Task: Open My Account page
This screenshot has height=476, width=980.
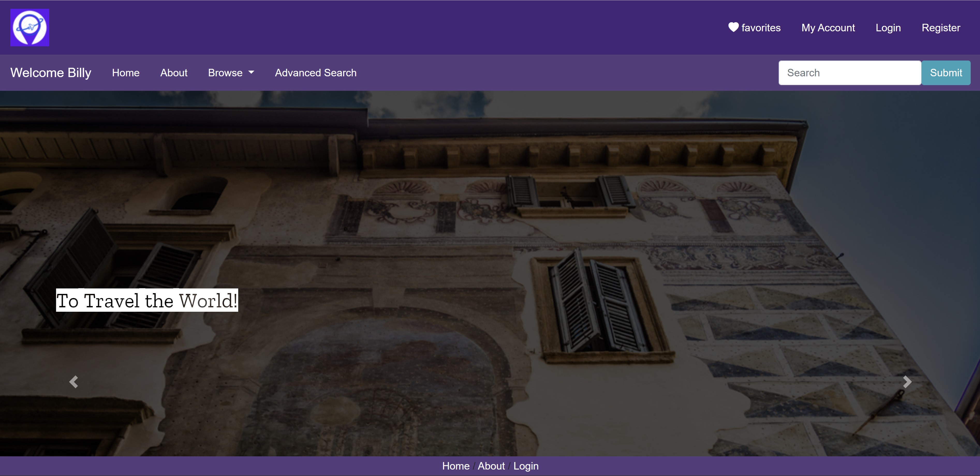Action: (x=828, y=27)
